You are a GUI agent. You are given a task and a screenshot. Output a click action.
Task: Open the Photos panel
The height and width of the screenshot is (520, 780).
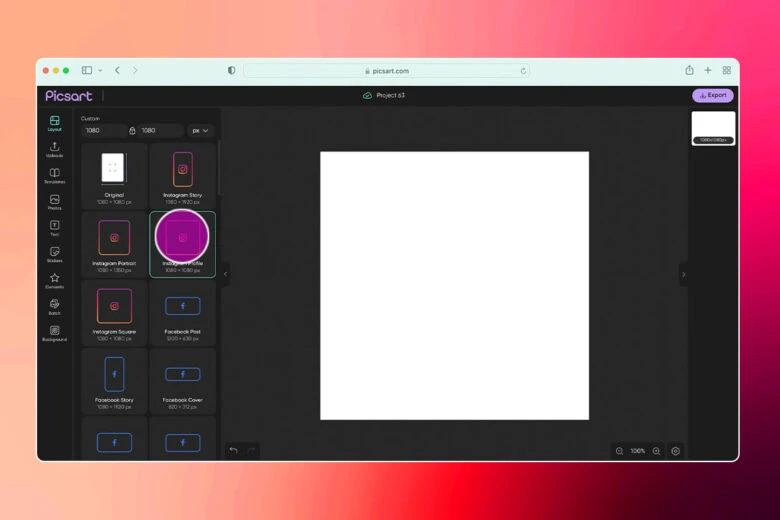54,202
